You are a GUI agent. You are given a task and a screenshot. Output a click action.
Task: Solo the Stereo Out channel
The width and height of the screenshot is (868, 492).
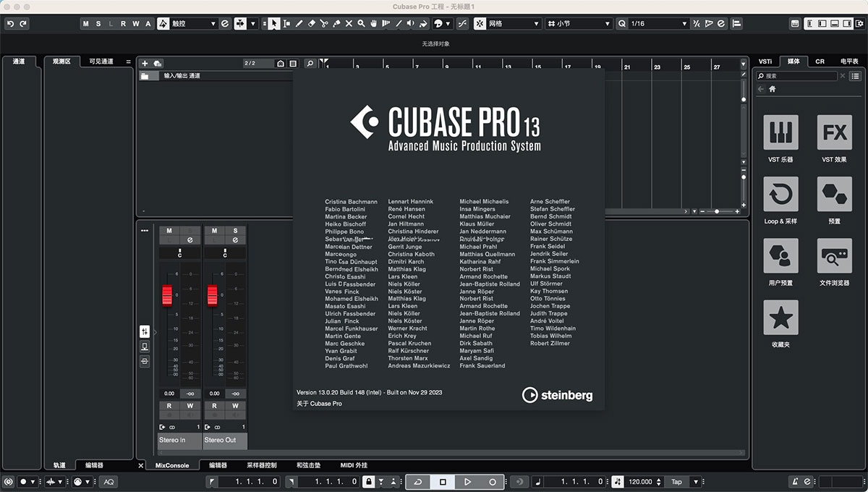234,230
